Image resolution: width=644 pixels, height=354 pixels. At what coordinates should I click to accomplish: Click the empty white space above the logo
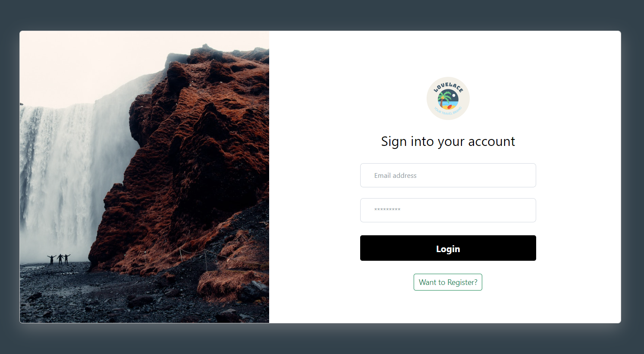[x=448, y=53]
